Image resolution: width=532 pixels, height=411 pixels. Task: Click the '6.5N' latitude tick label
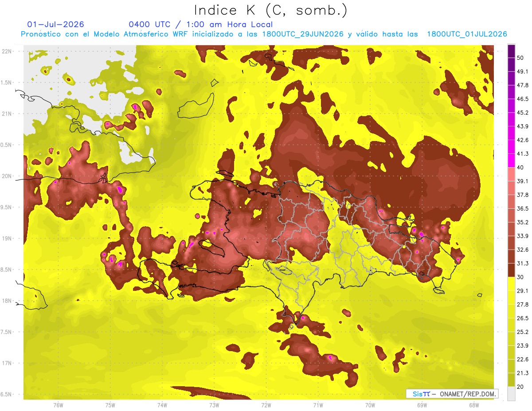pyautogui.click(x=6, y=395)
